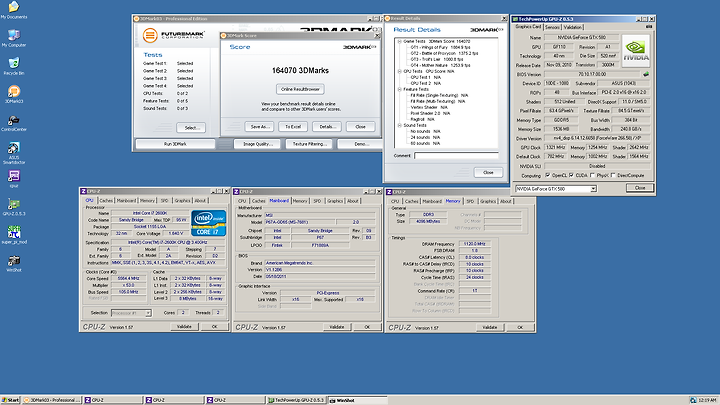Collapse Feature Tests tree node
Screen dimensions: 720x405
[x=399, y=89]
